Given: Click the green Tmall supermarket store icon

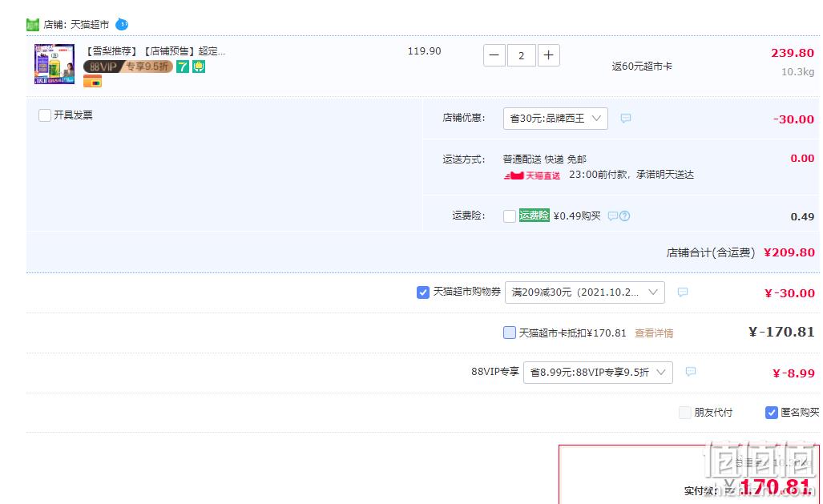Looking at the screenshot, I should click(33, 25).
